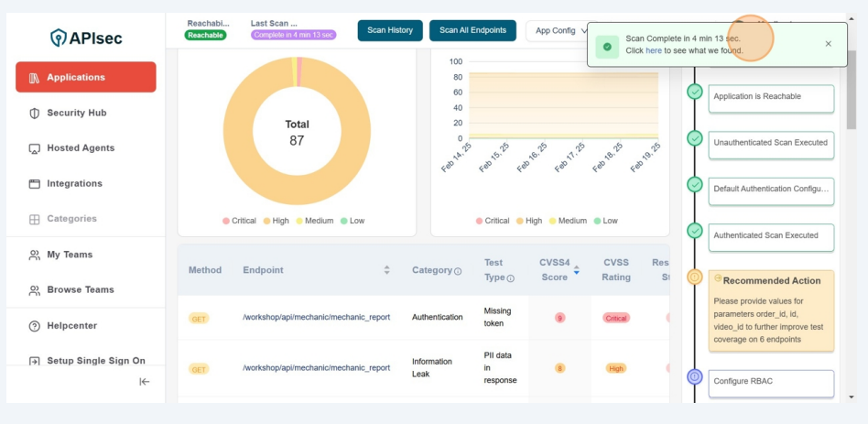Click the APIsec logo
Screen dimensions: 868x424
(x=85, y=38)
